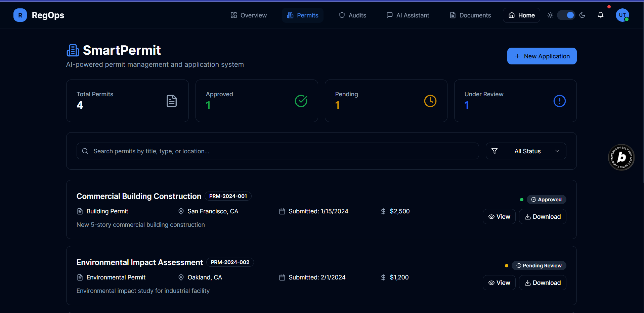View the Commercial Building Construction permit
Viewport: 644px width, 313px height.
click(x=499, y=217)
